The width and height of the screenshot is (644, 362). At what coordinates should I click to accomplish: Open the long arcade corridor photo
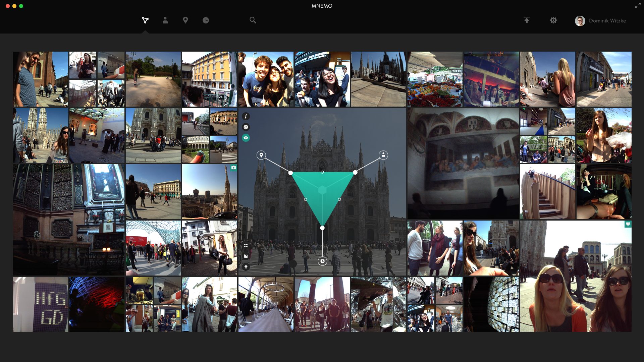point(266,304)
